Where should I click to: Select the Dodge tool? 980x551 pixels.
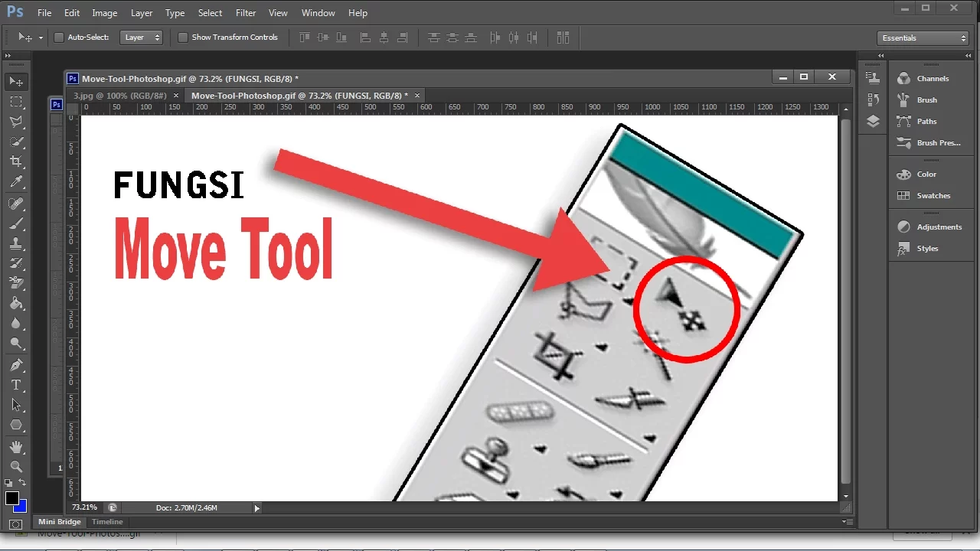point(16,344)
